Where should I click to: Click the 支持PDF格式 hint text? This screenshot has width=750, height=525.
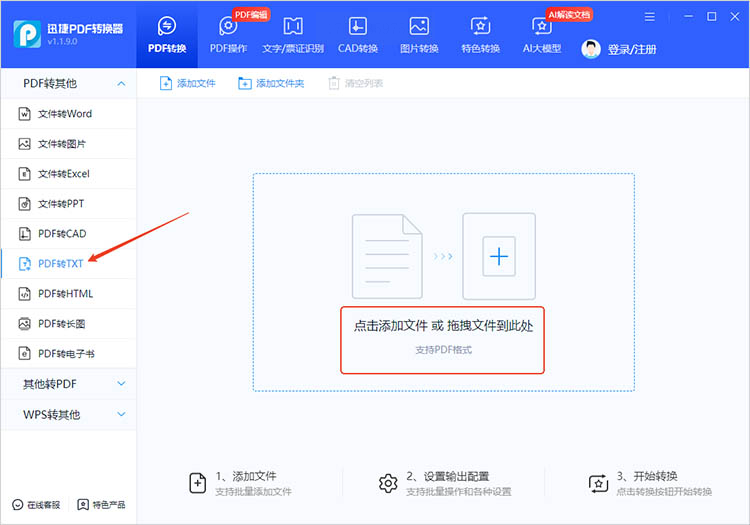443,350
